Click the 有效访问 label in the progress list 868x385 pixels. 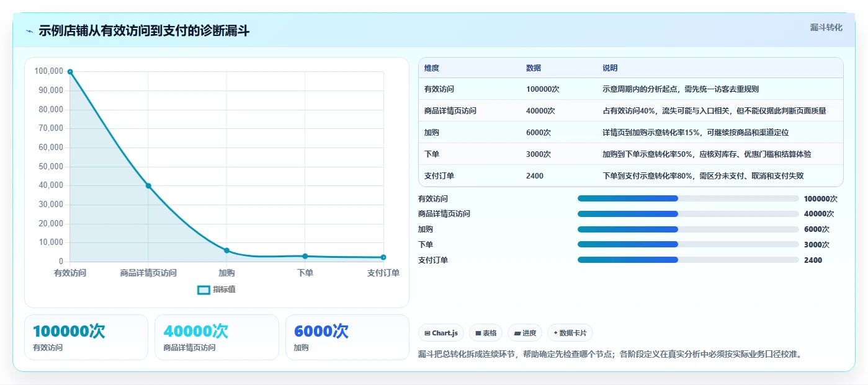point(433,199)
